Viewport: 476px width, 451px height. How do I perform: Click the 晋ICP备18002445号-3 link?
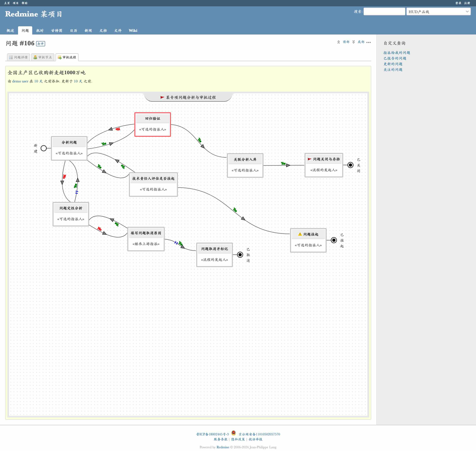tap(212, 434)
